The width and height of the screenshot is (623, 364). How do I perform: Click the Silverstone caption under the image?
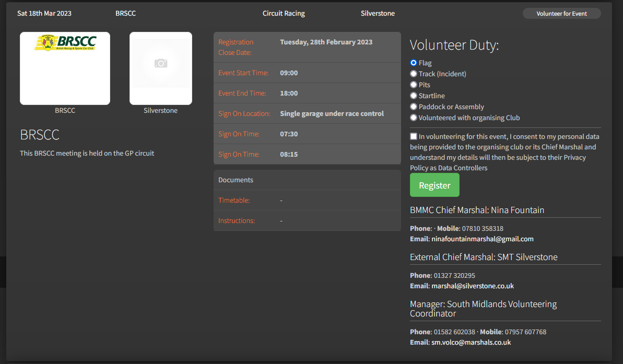[160, 110]
